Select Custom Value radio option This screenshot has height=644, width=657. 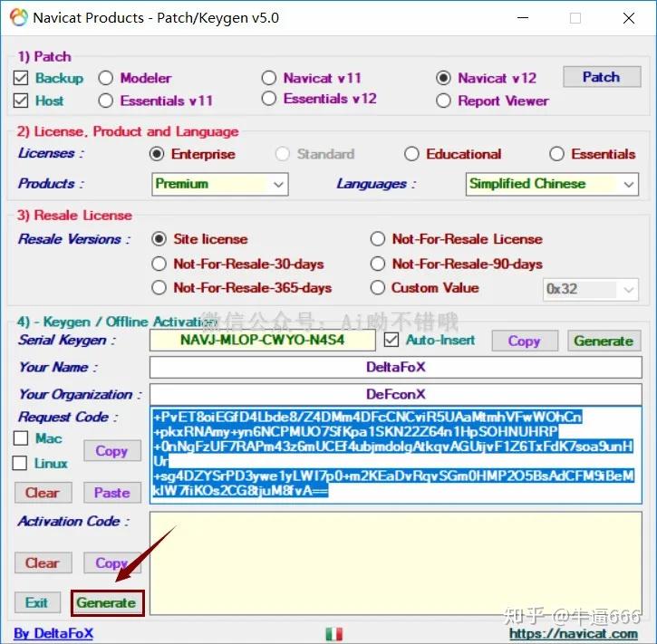click(x=378, y=288)
